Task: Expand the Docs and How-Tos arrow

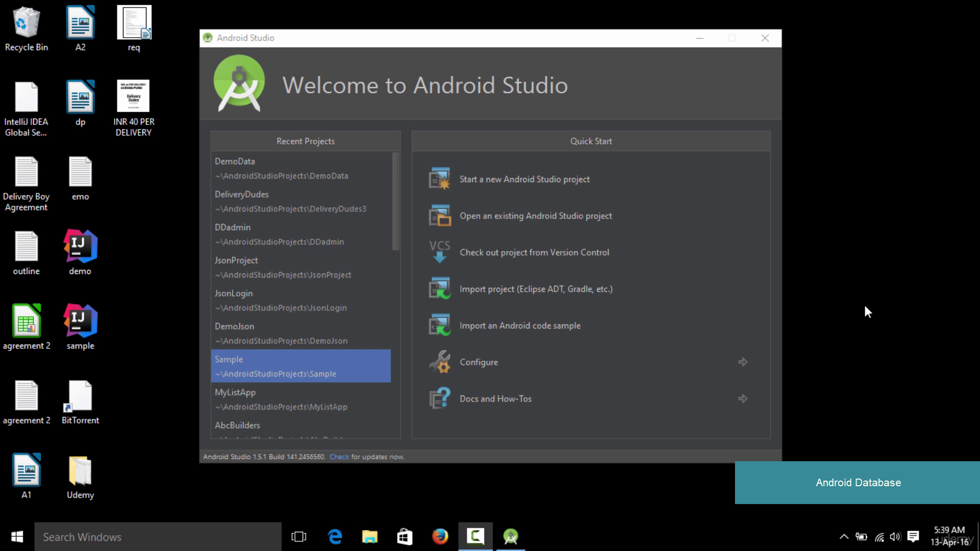Action: [x=743, y=398]
